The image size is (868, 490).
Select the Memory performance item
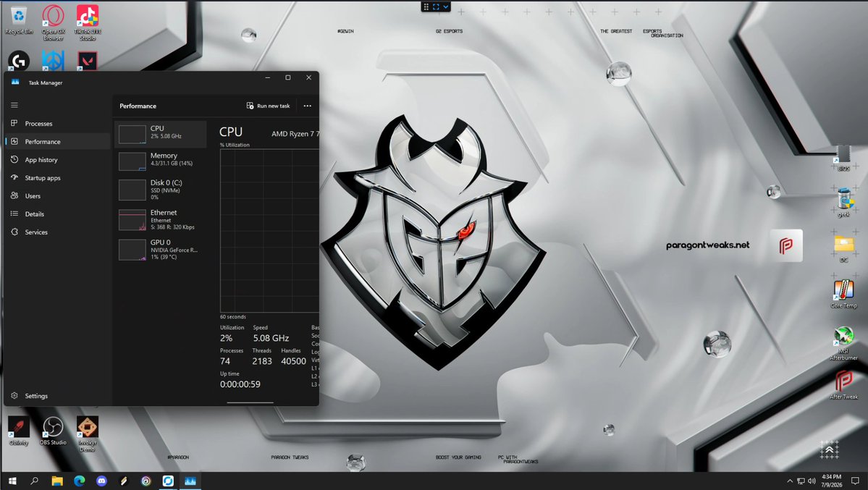point(161,161)
